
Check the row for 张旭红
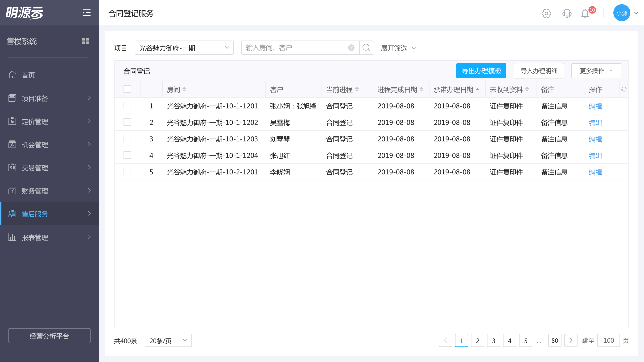click(x=127, y=155)
